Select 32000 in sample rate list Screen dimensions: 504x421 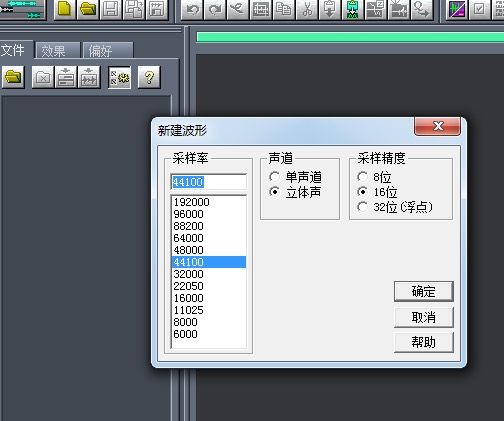point(209,274)
